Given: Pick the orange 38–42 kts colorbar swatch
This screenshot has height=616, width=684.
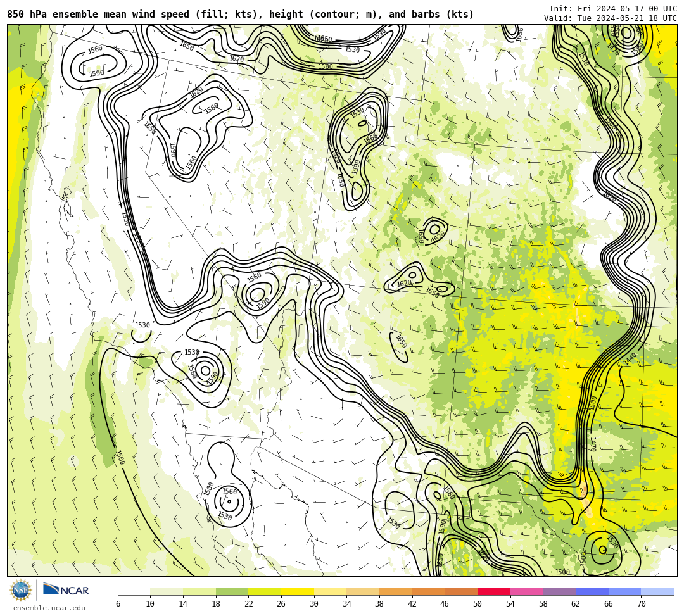Looking at the screenshot, I should (396, 591).
